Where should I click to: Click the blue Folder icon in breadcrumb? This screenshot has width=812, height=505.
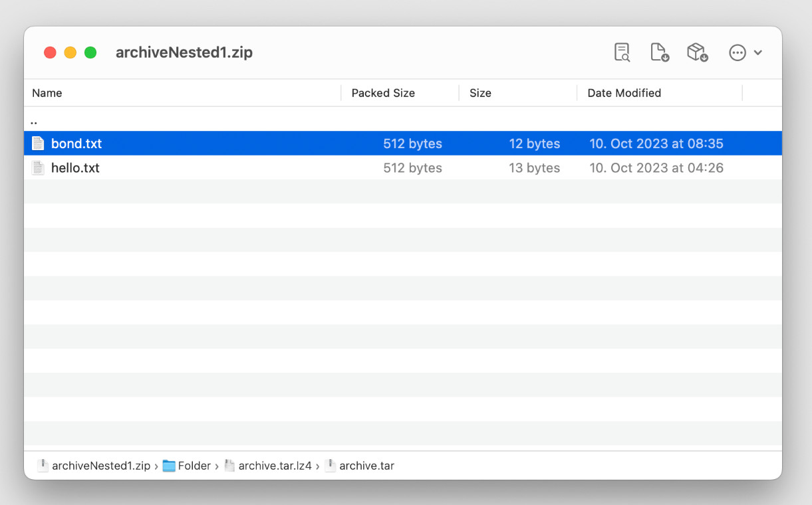click(169, 466)
